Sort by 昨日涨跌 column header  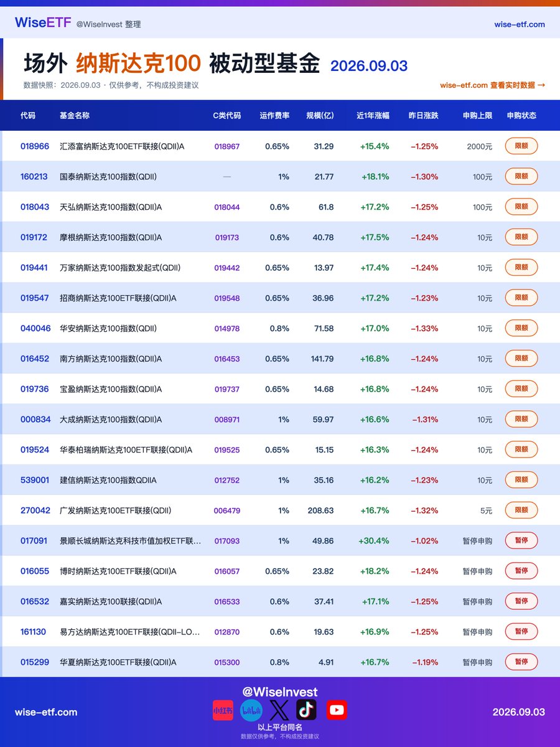pos(424,116)
